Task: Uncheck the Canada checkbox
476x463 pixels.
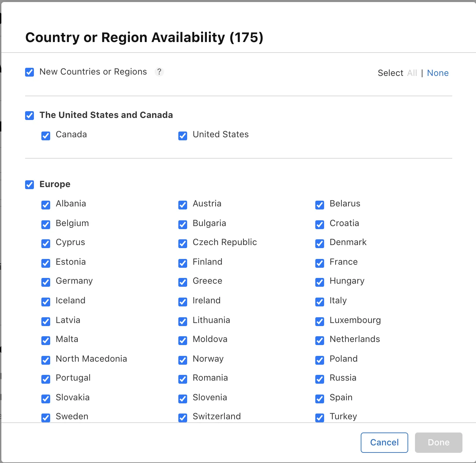Action: [46, 136]
